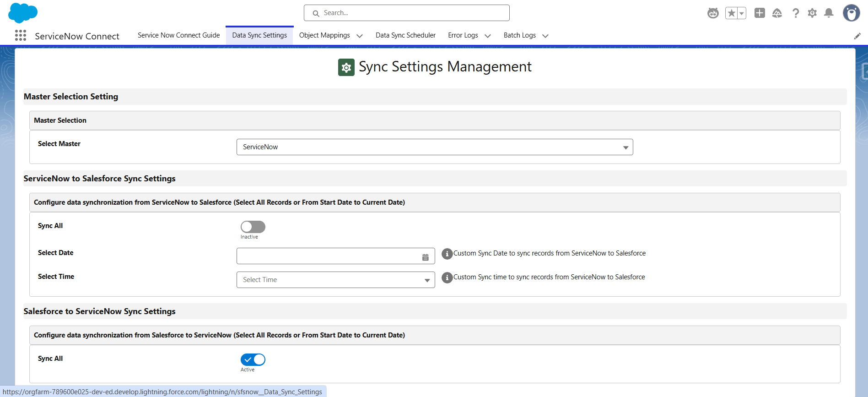This screenshot has height=397, width=868.
Task: Click the Select Master label
Action: tap(59, 144)
